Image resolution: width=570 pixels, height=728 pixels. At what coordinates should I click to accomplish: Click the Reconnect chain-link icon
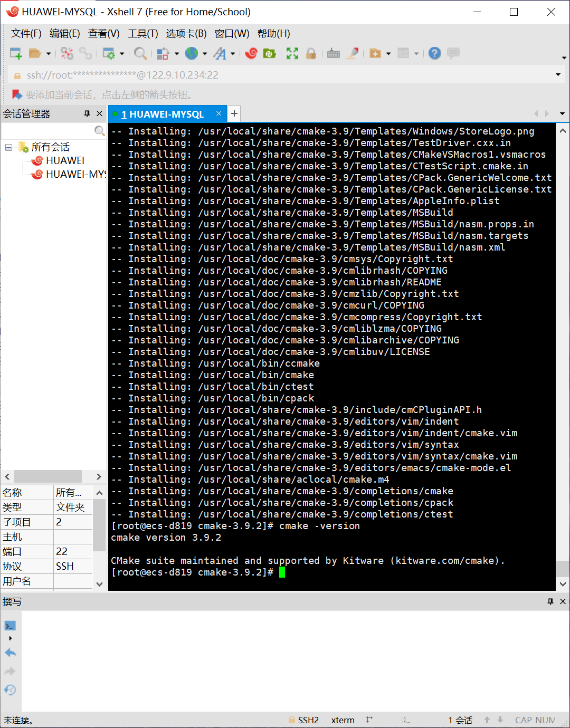(x=85, y=53)
